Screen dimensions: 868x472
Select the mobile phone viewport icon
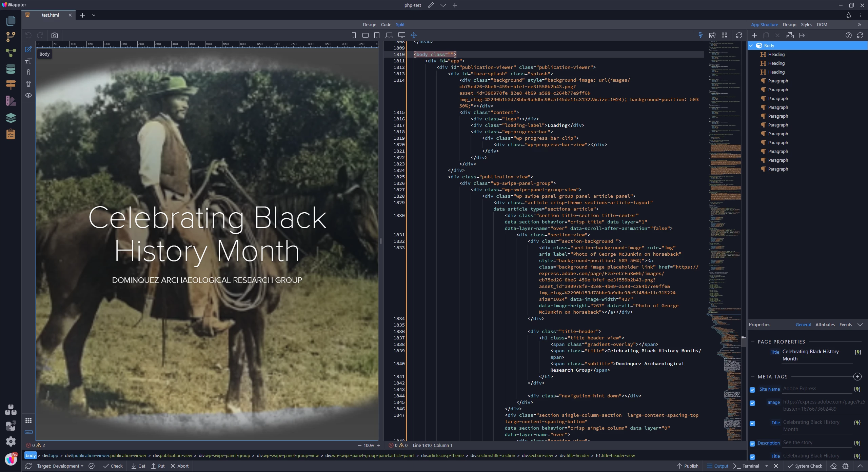(354, 35)
